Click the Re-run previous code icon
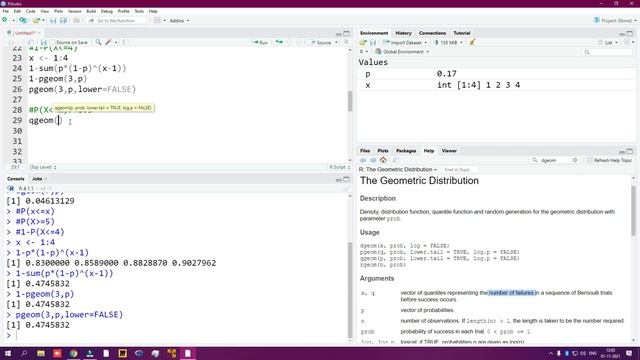640x360 pixels. [x=279, y=42]
